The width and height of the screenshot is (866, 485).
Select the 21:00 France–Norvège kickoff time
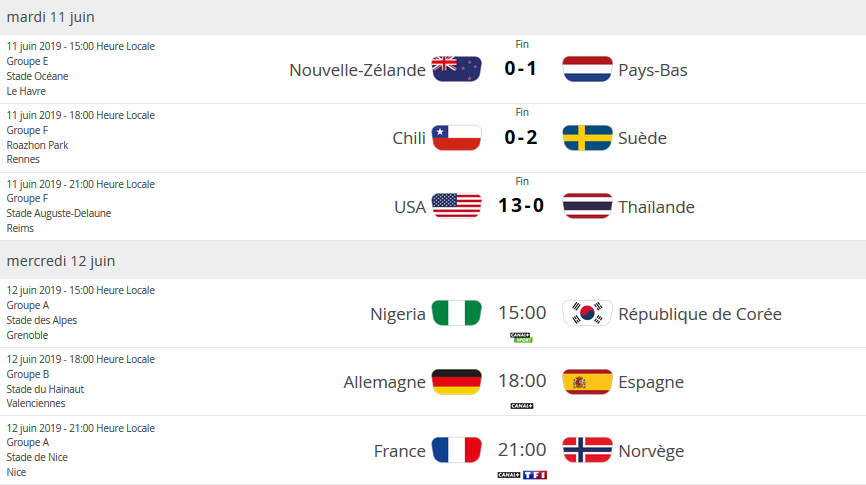pos(522,450)
